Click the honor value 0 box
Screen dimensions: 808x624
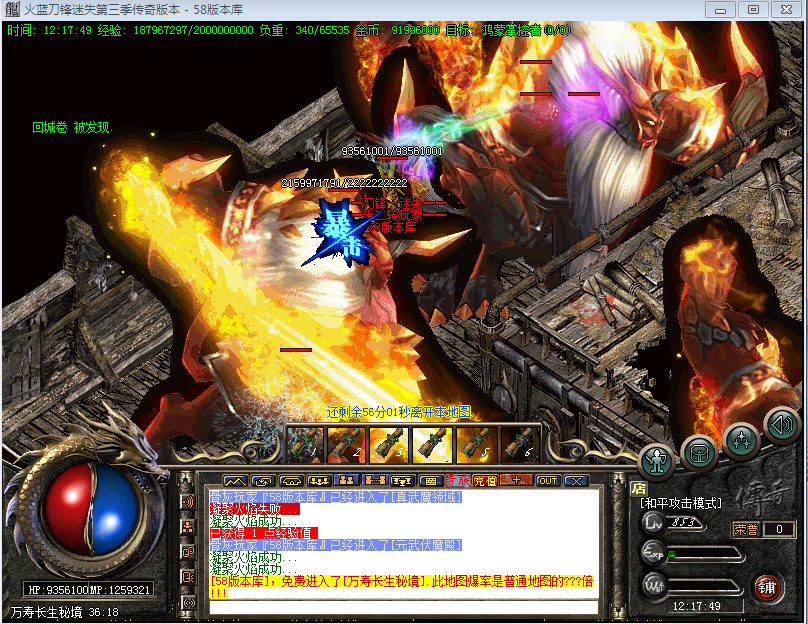[779, 529]
